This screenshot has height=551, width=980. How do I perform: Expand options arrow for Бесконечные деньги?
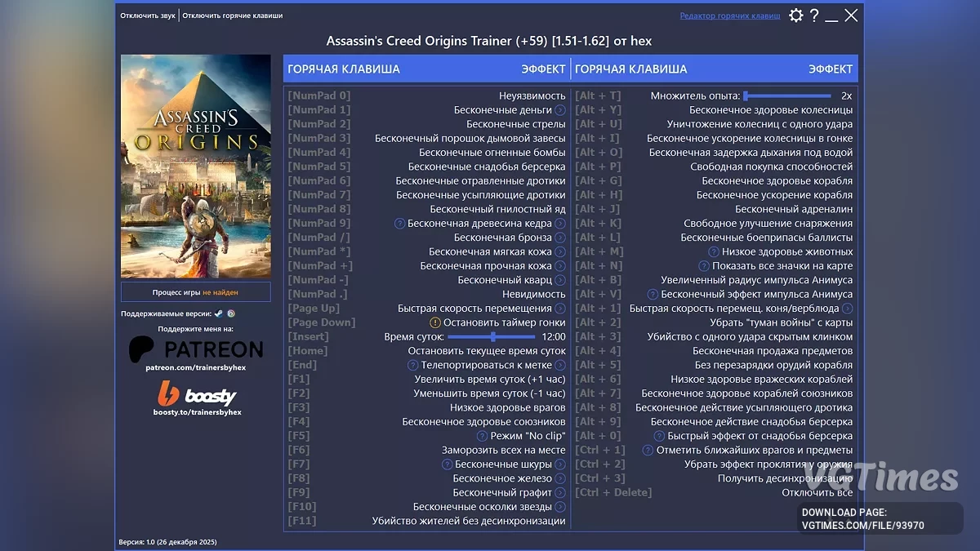(560, 110)
